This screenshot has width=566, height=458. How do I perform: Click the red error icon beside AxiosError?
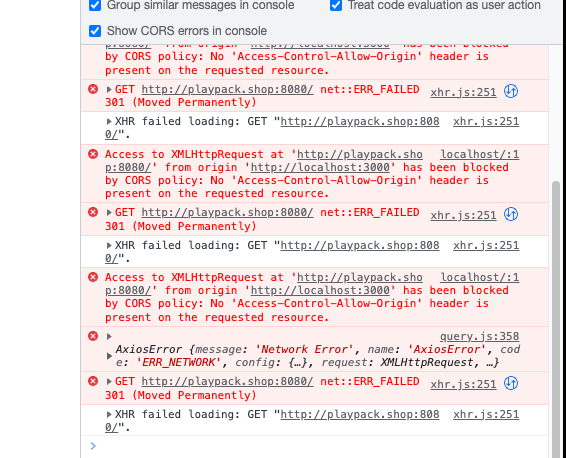pos(93,336)
